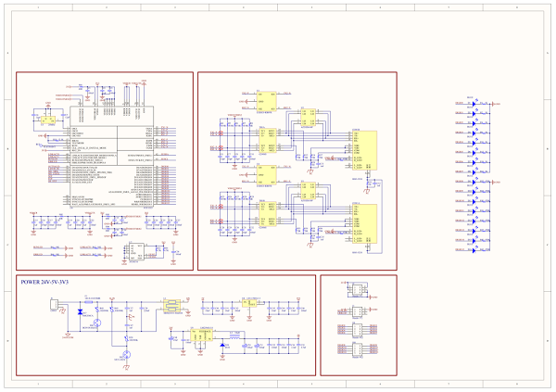
Task: Select the upper large yellow connector symbol
Action: [x=364, y=150]
